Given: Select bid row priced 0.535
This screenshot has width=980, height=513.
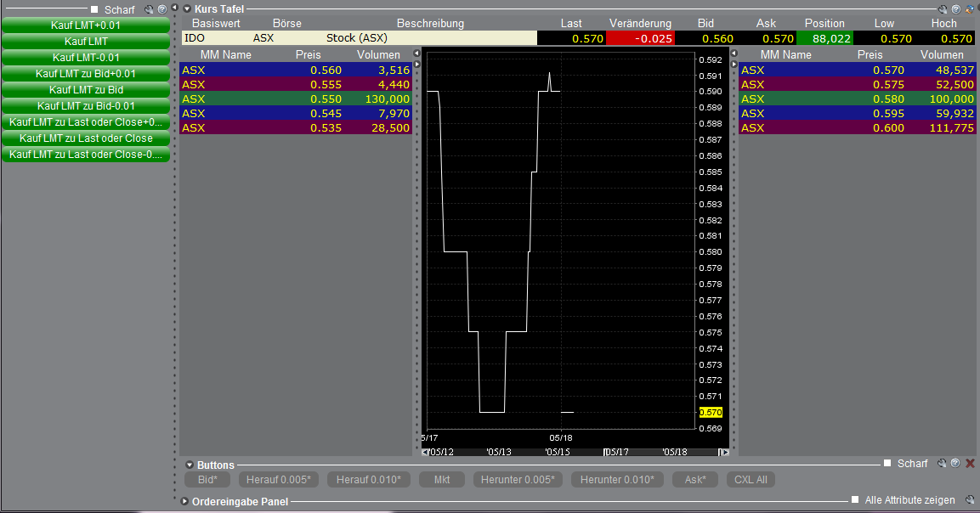Looking at the screenshot, I should click(x=296, y=127).
